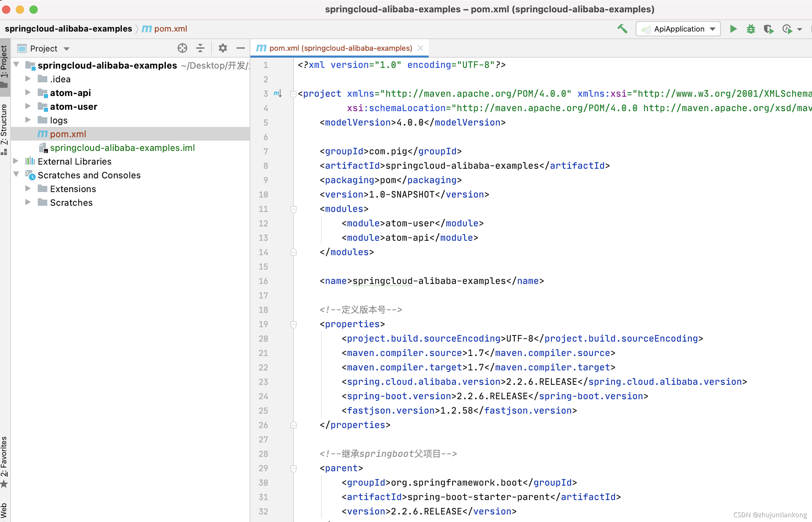Screen dimensions: 812x522
Task: Select pom.xml in the project tree
Action: [x=130, y=134]
